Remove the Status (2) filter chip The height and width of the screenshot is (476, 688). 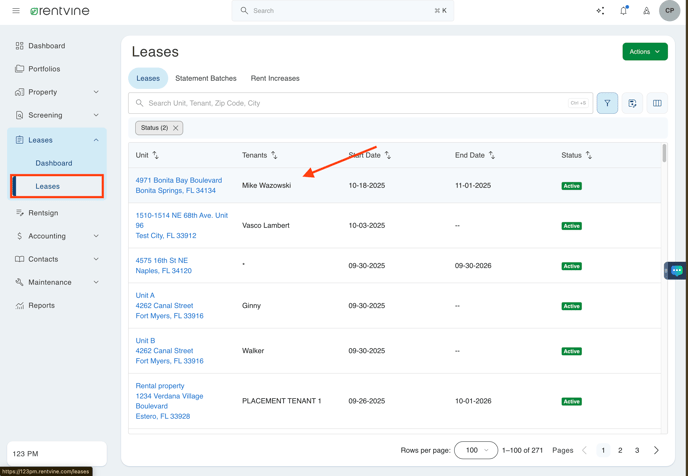tap(176, 128)
